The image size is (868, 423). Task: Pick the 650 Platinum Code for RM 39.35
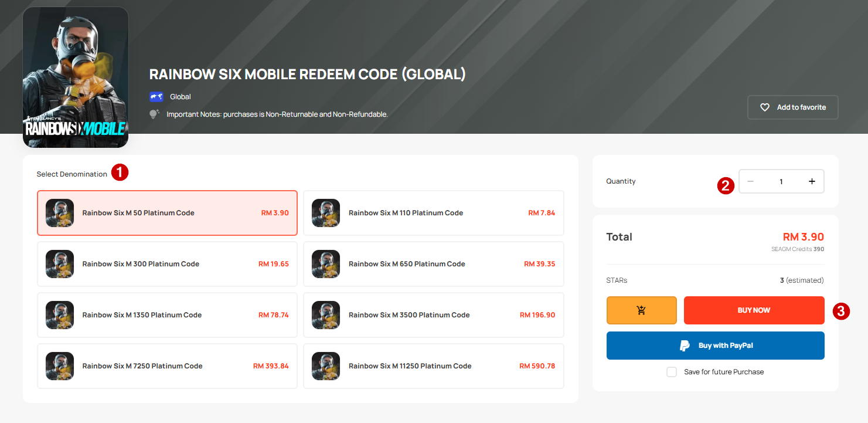pyautogui.click(x=433, y=264)
